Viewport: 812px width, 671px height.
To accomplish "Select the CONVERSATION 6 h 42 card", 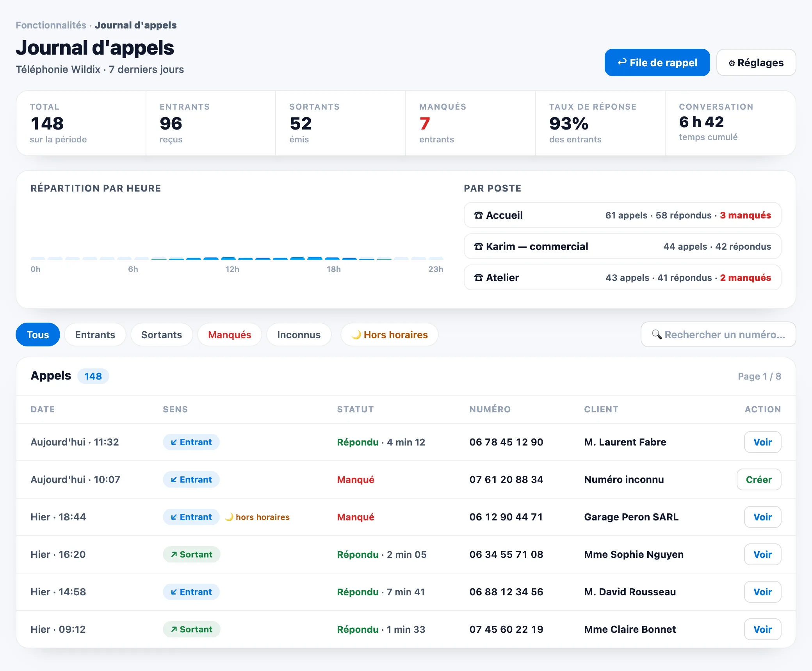I will click(x=730, y=123).
